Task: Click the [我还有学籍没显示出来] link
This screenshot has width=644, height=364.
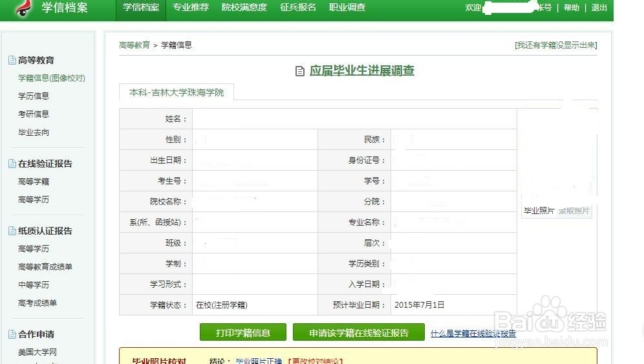Action: [556, 45]
